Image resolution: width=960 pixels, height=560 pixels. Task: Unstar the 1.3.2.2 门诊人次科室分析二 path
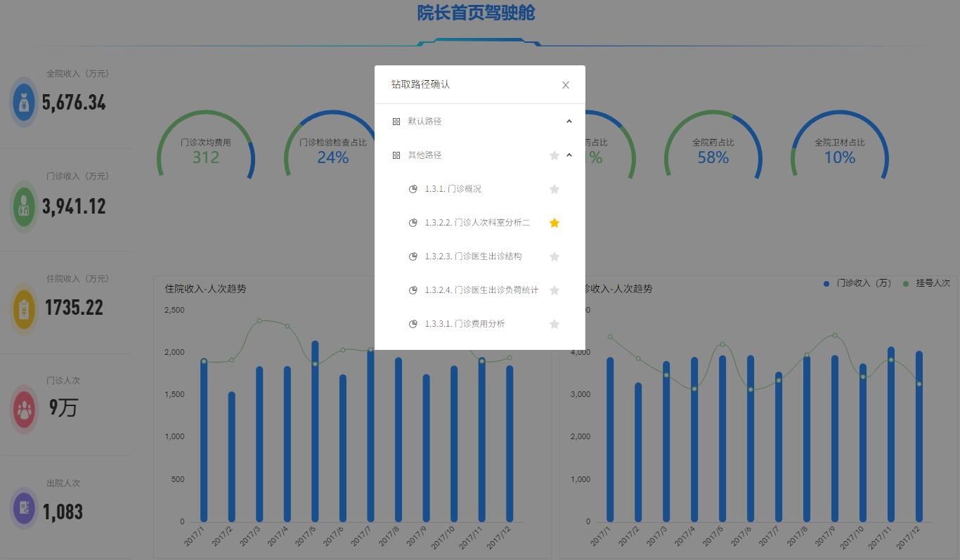click(554, 223)
